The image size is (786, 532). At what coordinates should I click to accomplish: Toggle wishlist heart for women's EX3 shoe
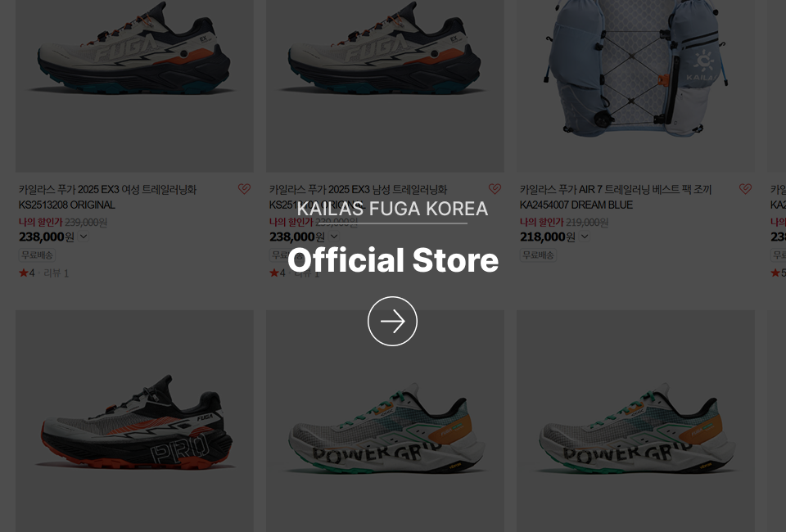pos(244,189)
